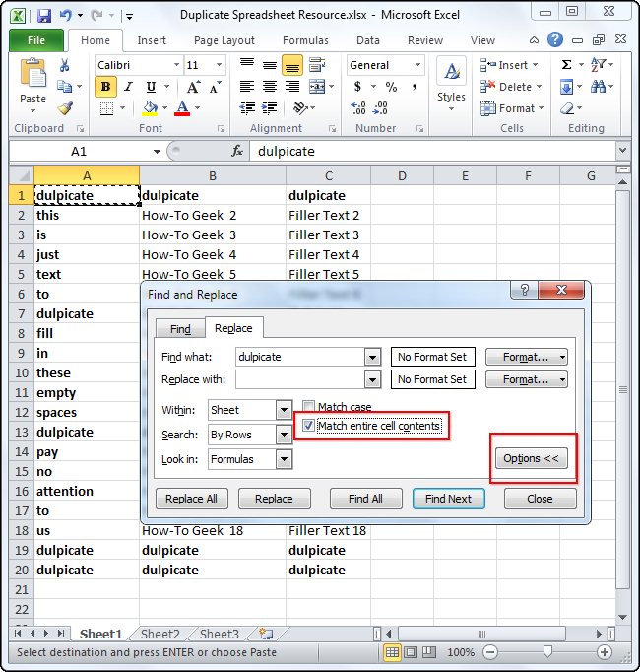Click the large Paste clipboard icon
Screen dimensions: 640x672
pos(33,73)
